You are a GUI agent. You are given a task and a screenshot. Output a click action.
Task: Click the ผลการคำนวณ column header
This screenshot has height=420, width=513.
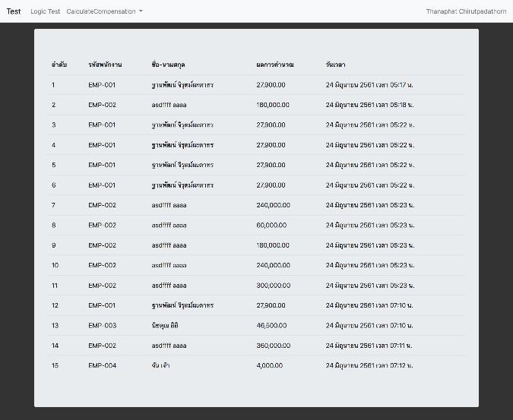(275, 65)
